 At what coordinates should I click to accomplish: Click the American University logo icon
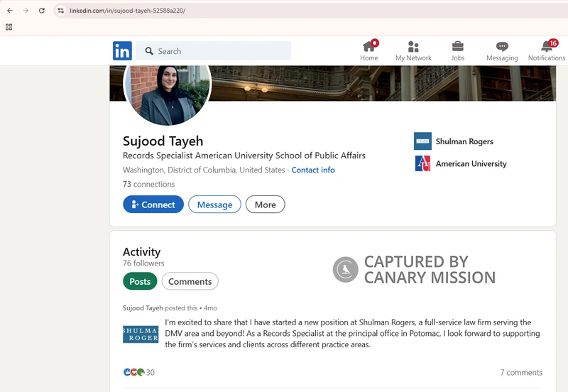point(422,163)
